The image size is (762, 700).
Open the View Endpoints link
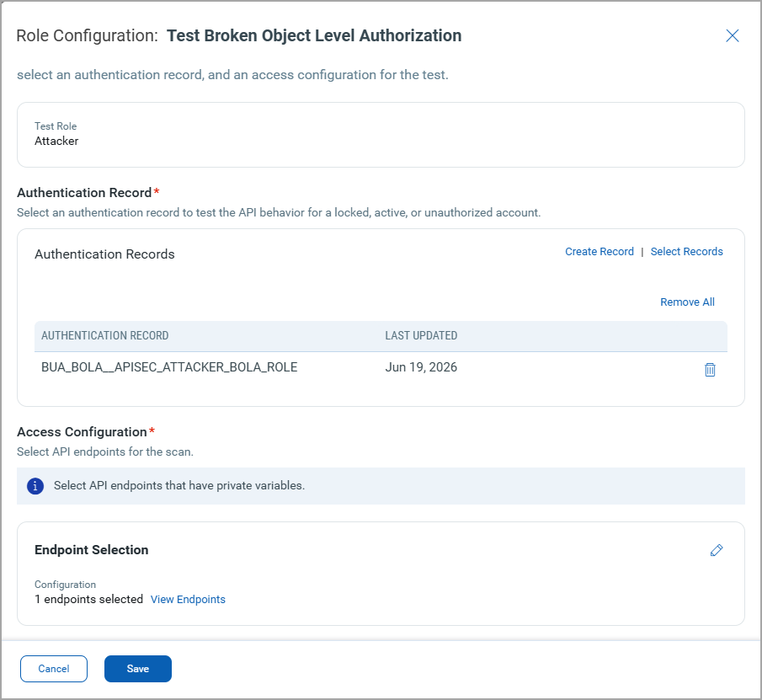coord(188,600)
